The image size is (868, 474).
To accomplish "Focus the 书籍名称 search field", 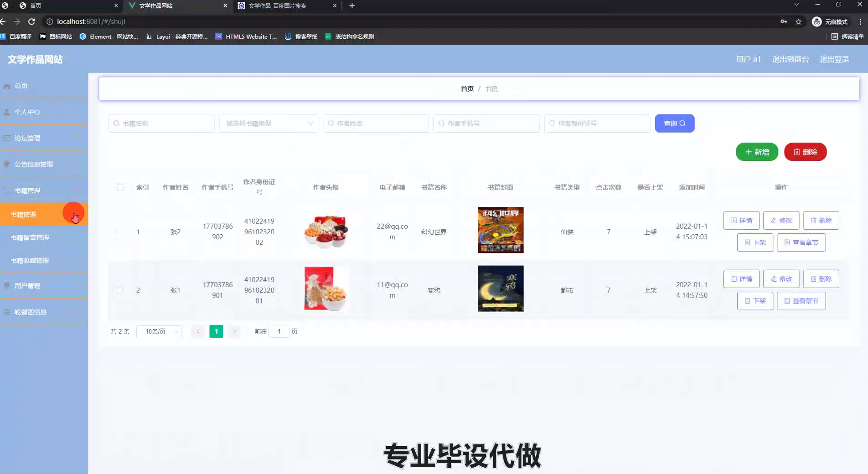I will (161, 124).
